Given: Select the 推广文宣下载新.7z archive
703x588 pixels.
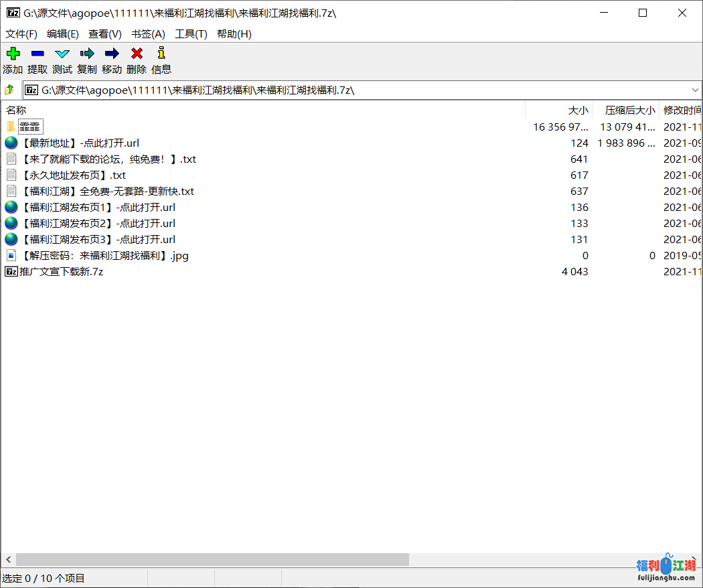Looking at the screenshot, I should coord(61,272).
